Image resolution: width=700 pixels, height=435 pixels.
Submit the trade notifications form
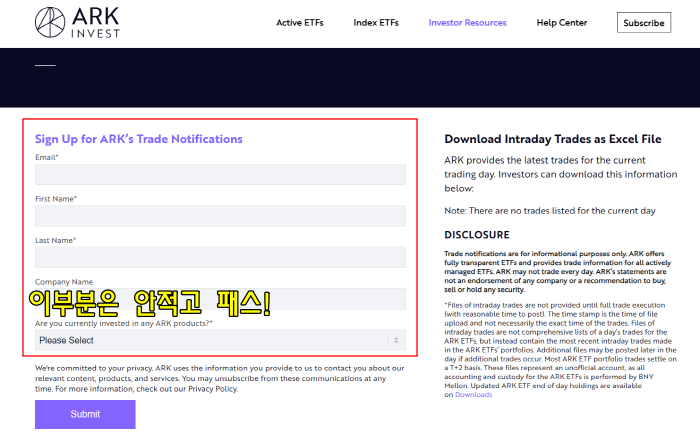click(x=85, y=414)
